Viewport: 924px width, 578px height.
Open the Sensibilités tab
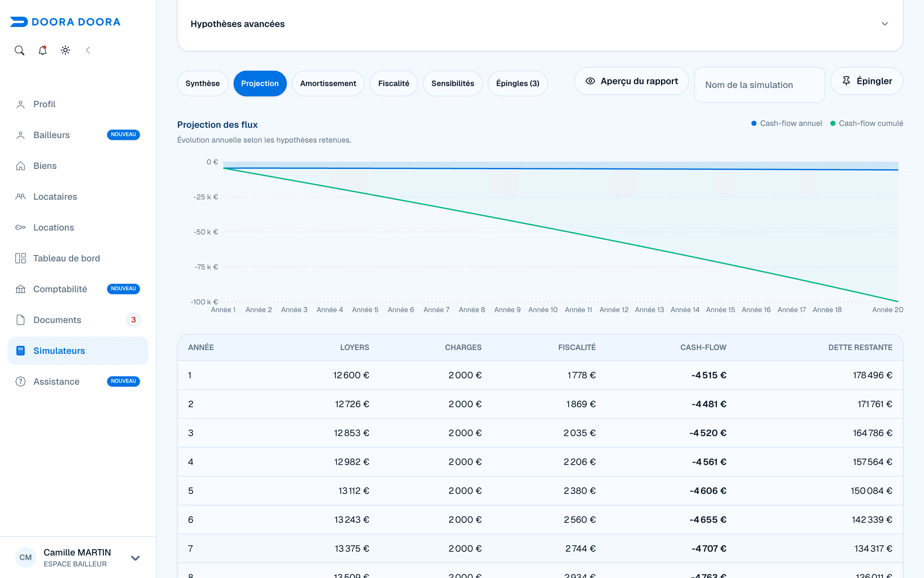point(453,83)
